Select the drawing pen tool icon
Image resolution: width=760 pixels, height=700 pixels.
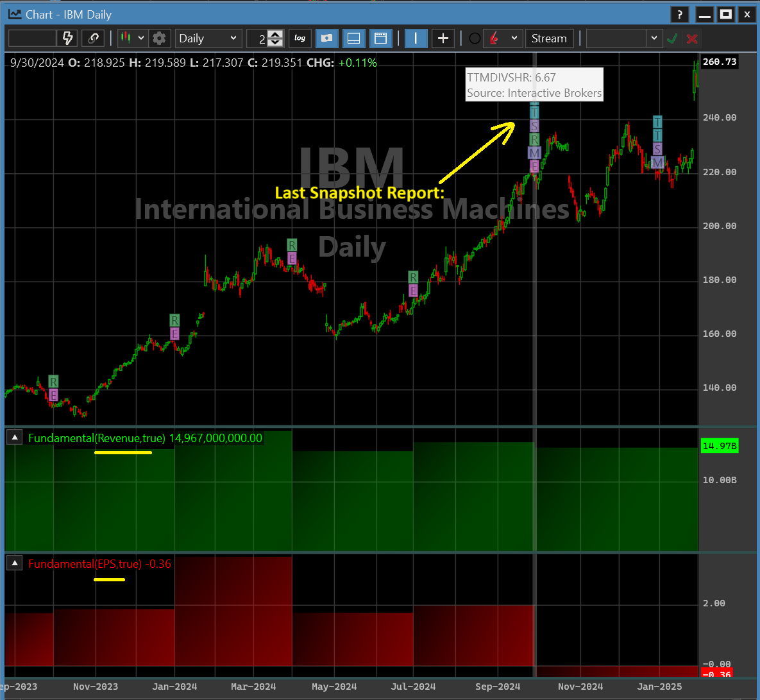(494, 38)
